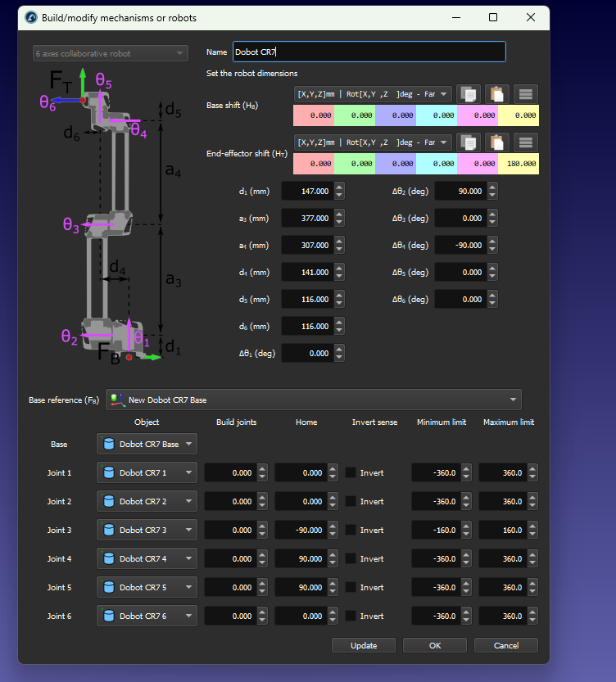Screen dimensions: 616x682
Task: Open Base reference frame dropdown
Action: [513, 400]
